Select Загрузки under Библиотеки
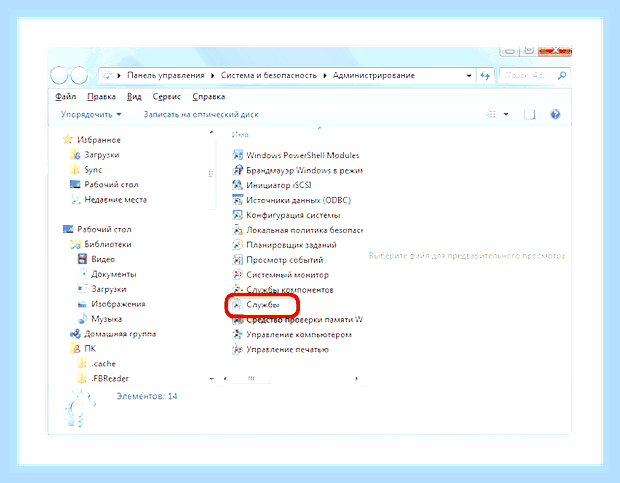The height and width of the screenshot is (483, 620). point(109,289)
